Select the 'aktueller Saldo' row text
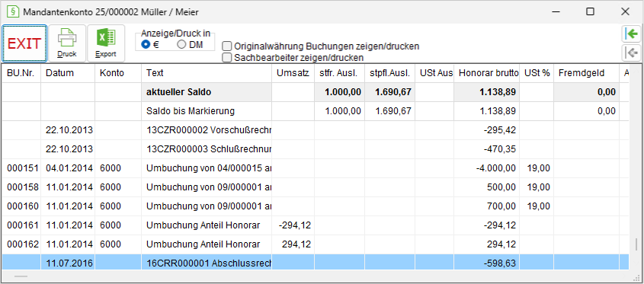 point(178,92)
